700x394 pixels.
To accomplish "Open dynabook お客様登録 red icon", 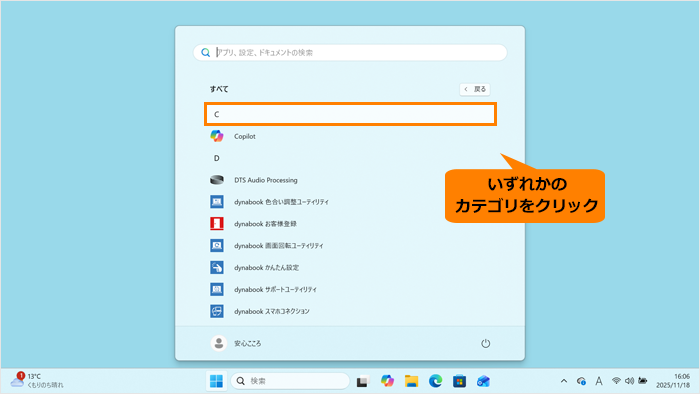I will coord(217,224).
